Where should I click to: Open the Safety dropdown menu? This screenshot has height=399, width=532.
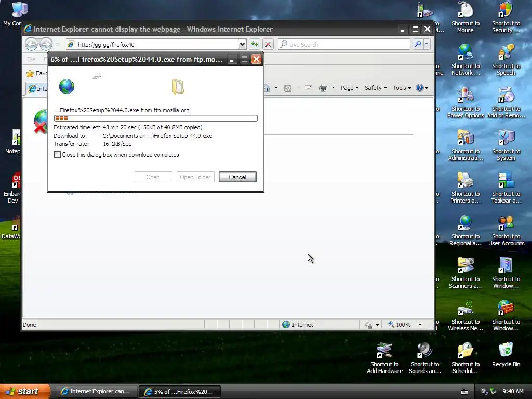(x=376, y=88)
